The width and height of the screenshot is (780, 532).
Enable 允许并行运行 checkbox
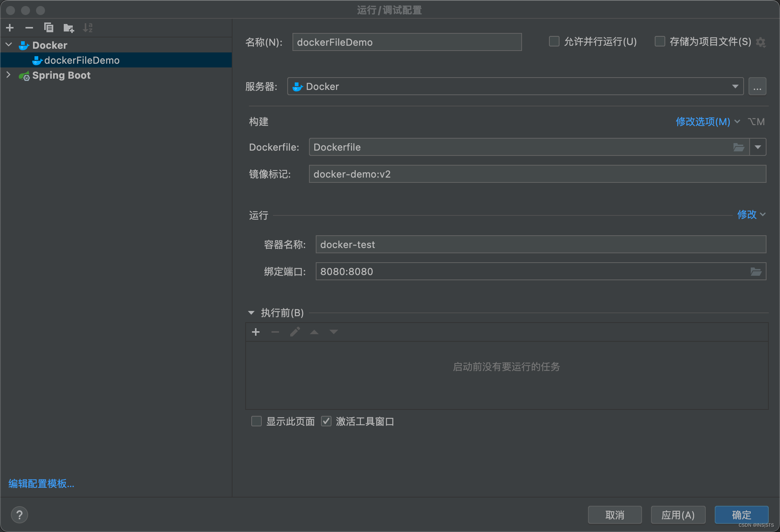(x=554, y=41)
